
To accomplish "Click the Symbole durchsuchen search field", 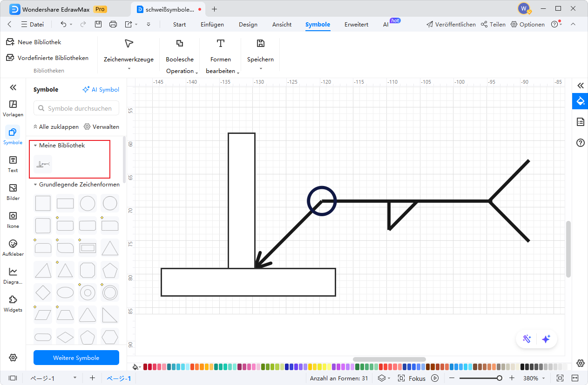I will coord(76,108).
